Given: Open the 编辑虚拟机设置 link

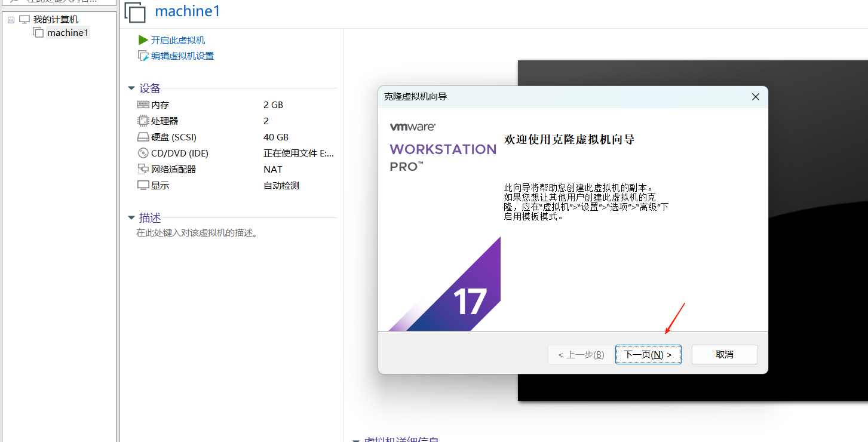Looking at the screenshot, I should (182, 56).
